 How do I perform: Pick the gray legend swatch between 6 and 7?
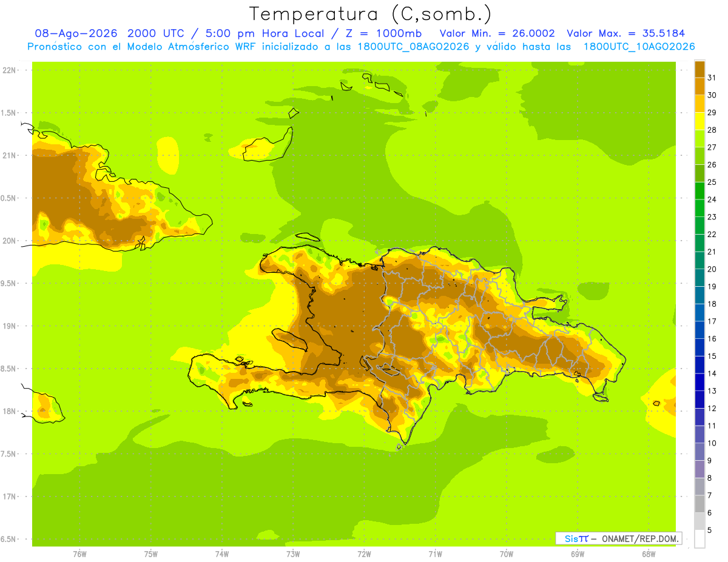coord(699,504)
